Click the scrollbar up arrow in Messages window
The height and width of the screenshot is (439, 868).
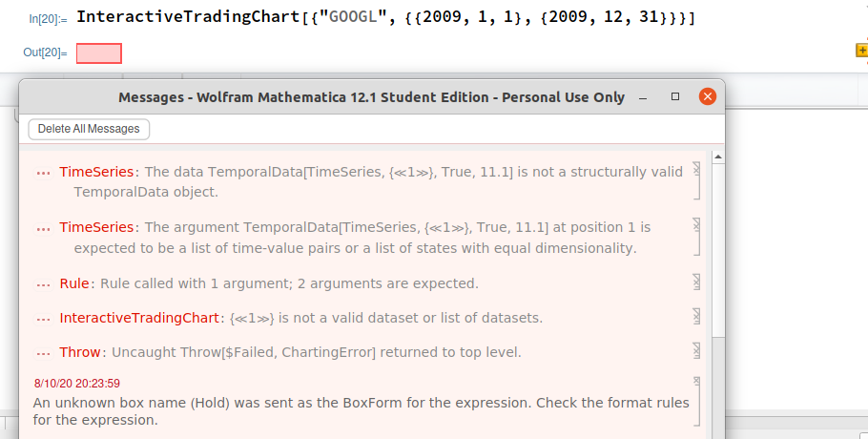[718, 157]
